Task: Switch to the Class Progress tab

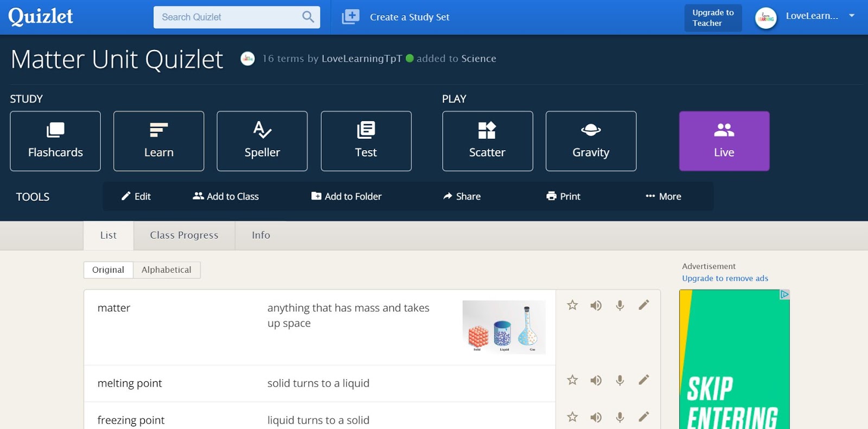Action: [184, 235]
